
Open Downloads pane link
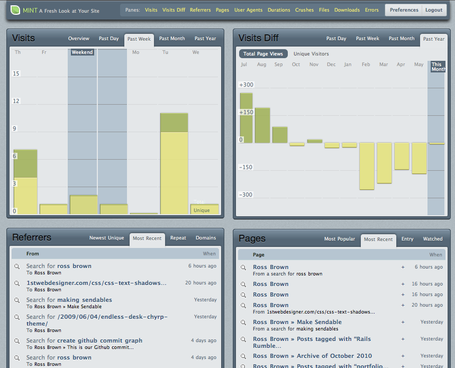[x=347, y=10]
